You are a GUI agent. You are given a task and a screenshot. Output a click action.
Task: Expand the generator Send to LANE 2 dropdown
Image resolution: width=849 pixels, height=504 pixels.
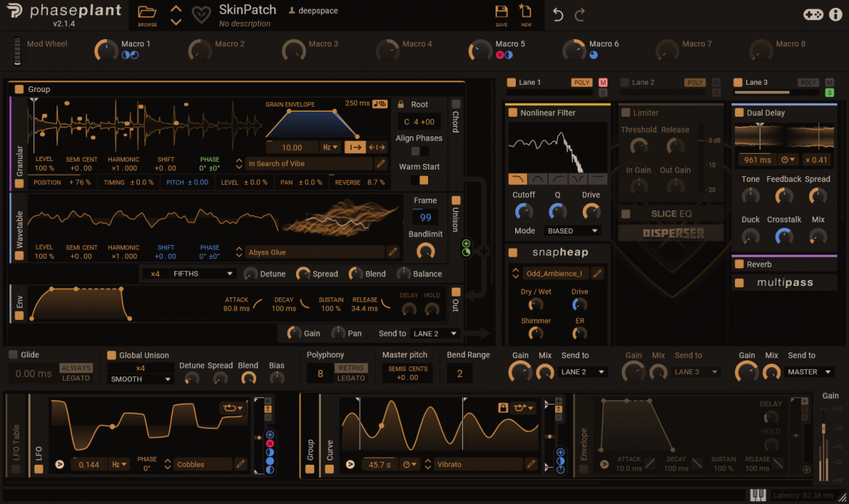tap(435, 334)
